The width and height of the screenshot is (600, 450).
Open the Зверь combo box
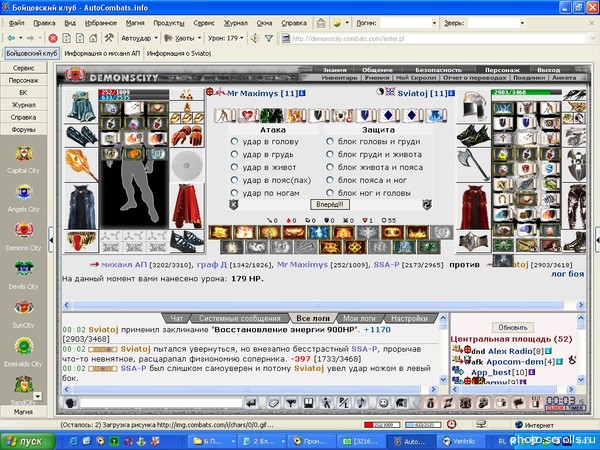pyautogui.click(x=496, y=23)
